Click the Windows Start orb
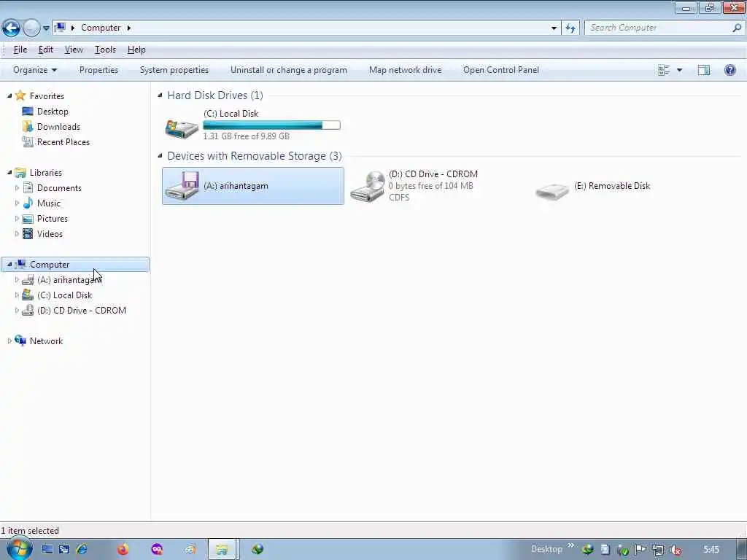This screenshot has width=747, height=560. pyautogui.click(x=20, y=549)
